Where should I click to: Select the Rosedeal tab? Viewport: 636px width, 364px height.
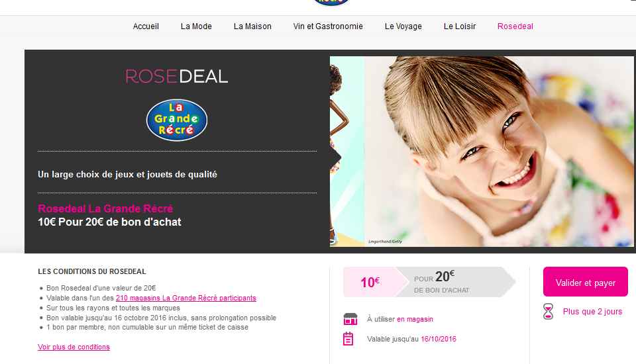click(x=515, y=26)
